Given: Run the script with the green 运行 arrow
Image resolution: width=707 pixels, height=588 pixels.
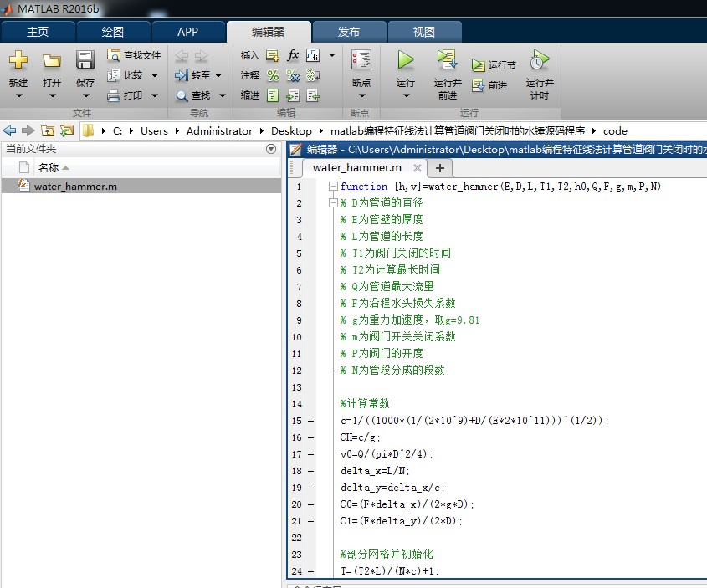Looking at the screenshot, I should click(x=405, y=60).
